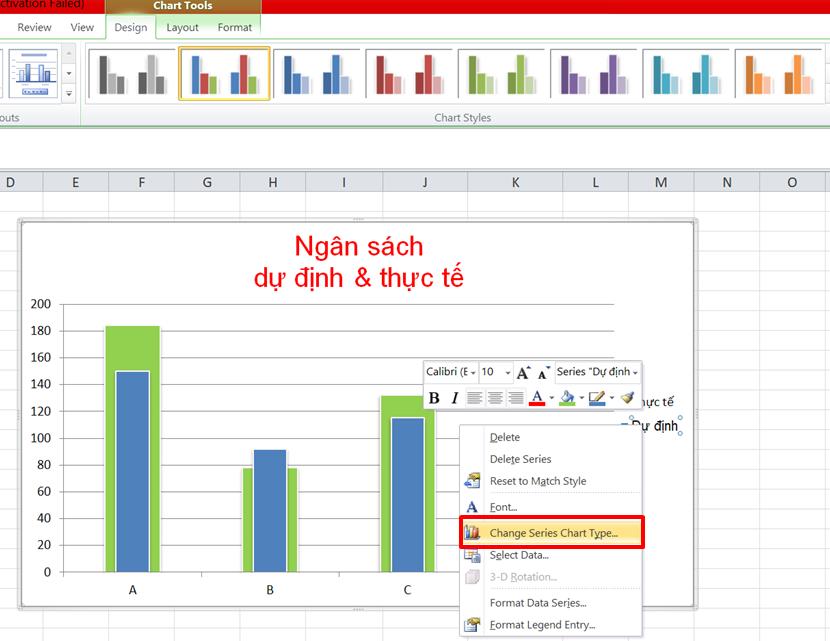Image resolution: width=830 pixels, height=641 pixels.
Task: Grow font size button
Action: (523, 373)
